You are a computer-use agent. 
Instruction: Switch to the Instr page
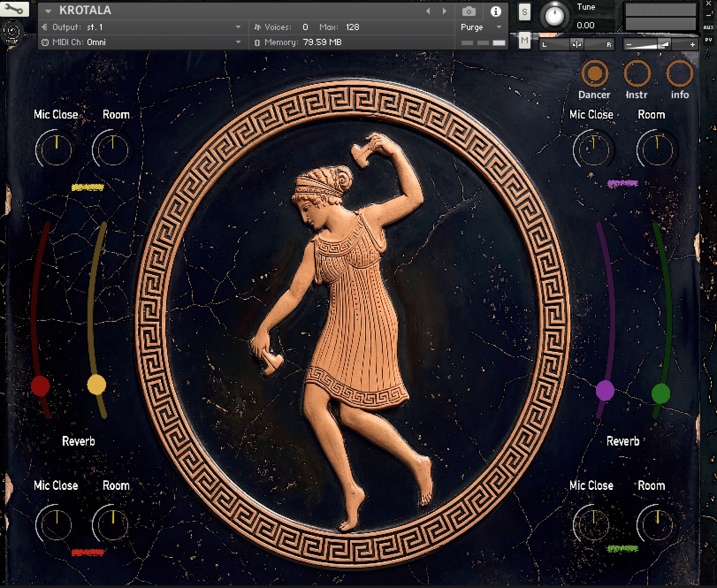[x=637, y=73]
